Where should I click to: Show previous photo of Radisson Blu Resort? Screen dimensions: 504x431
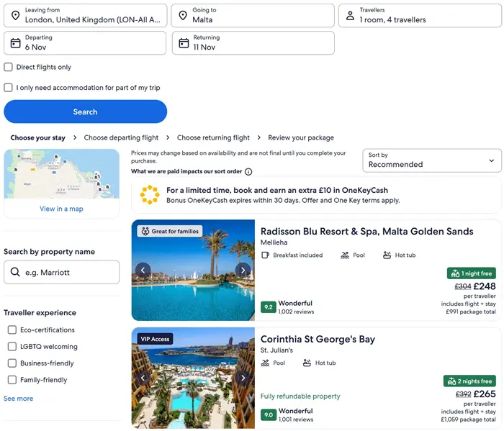(143, 271)
